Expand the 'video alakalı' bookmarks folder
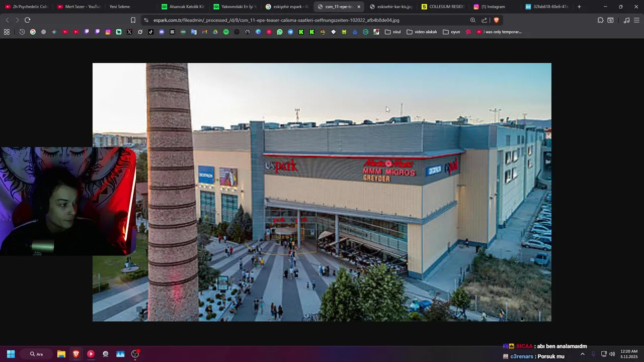Image resolution: width=644 pixels, height=362 pixels. point(422,32)
